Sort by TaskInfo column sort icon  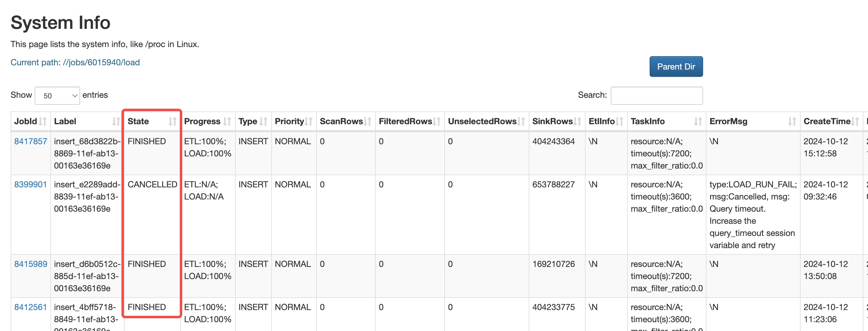tap(698, 121)
